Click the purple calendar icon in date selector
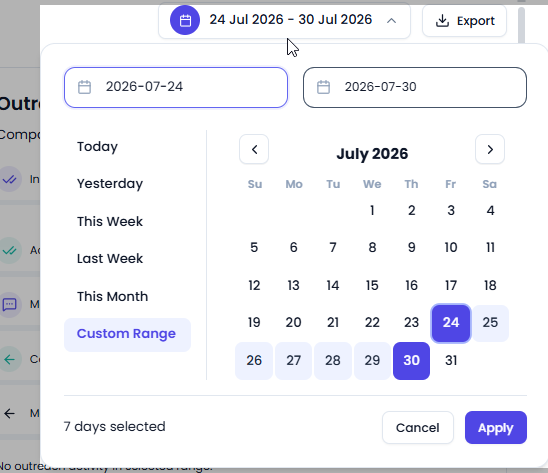The width and height of the screenshot is (548, 473). (x=185, y=21)
